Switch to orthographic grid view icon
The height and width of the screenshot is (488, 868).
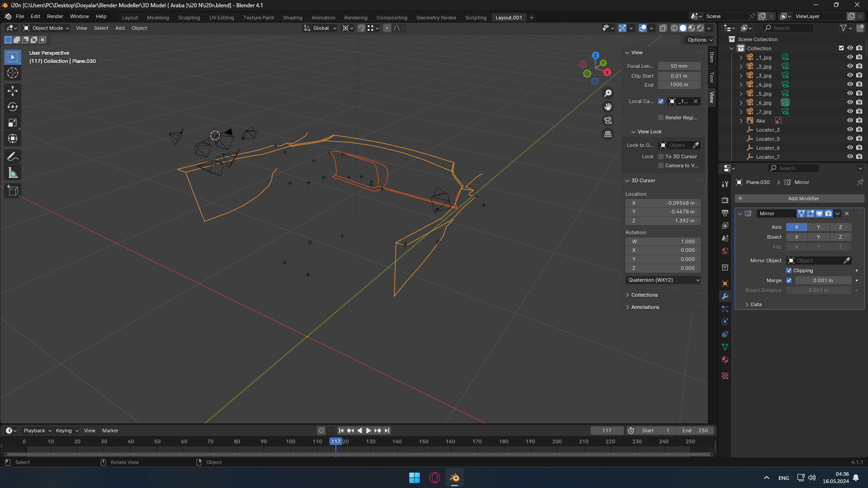pos(608,134)
